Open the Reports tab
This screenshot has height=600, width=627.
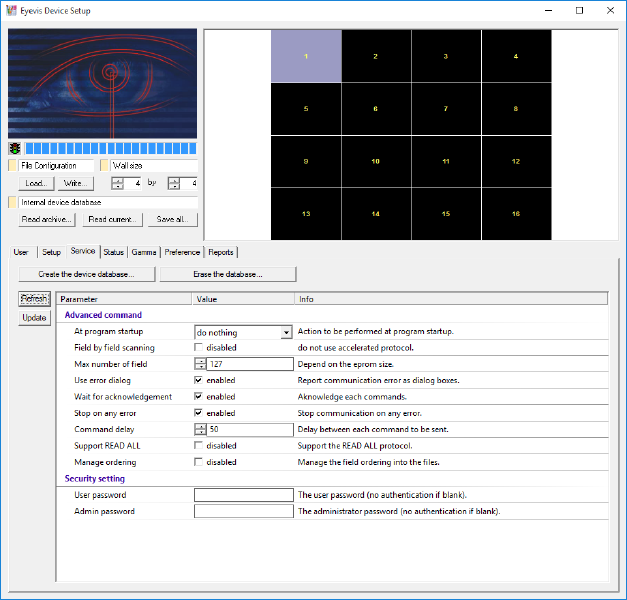point(221,252)
